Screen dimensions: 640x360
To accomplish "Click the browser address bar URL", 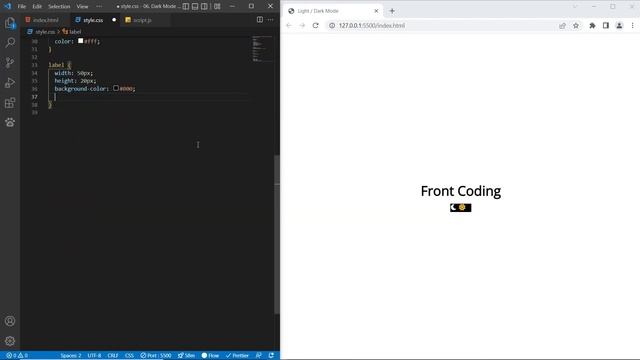I will (372, 25).
